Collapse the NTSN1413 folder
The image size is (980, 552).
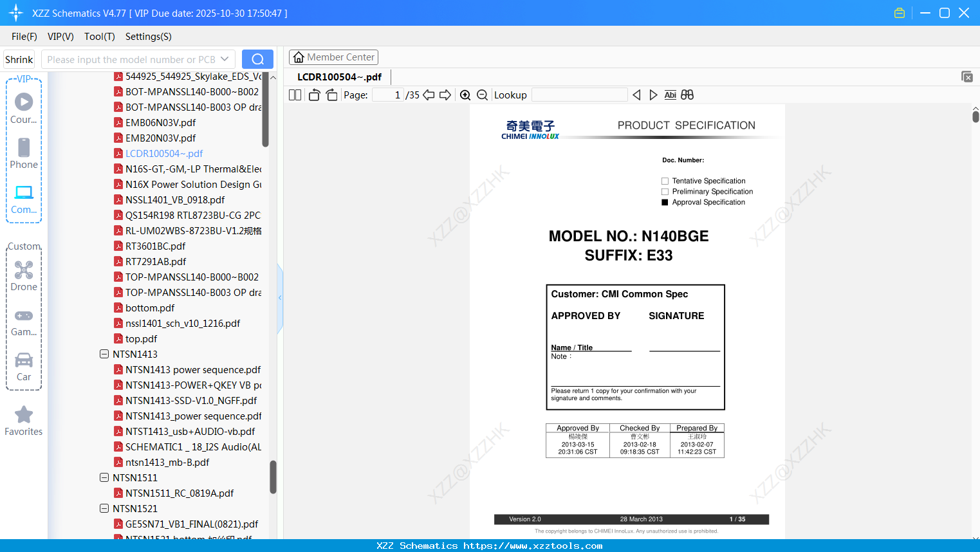[104, 354]
